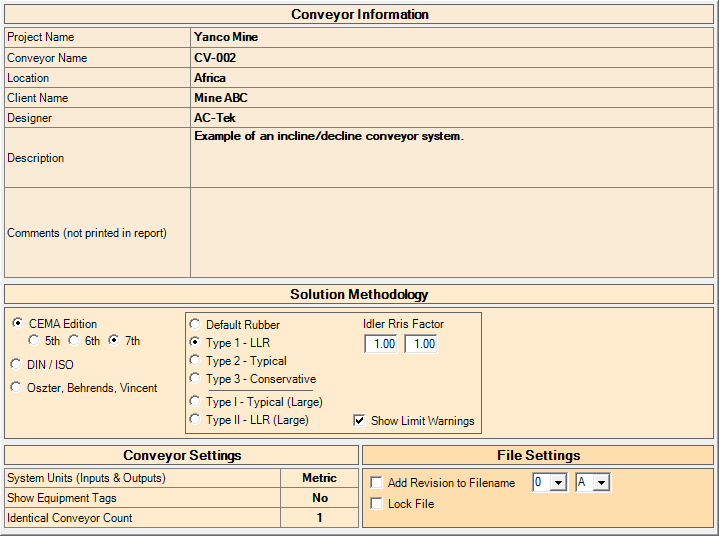Select the DIN / ISO methodology
This screenshot has height=536, width=719.
[18, 365]
